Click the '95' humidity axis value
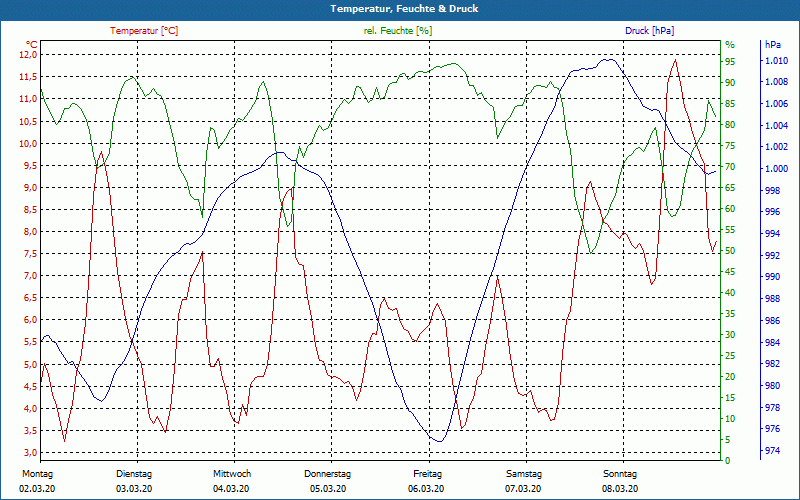Viewport: 800px width, 500px height. (x=730, y=62)
